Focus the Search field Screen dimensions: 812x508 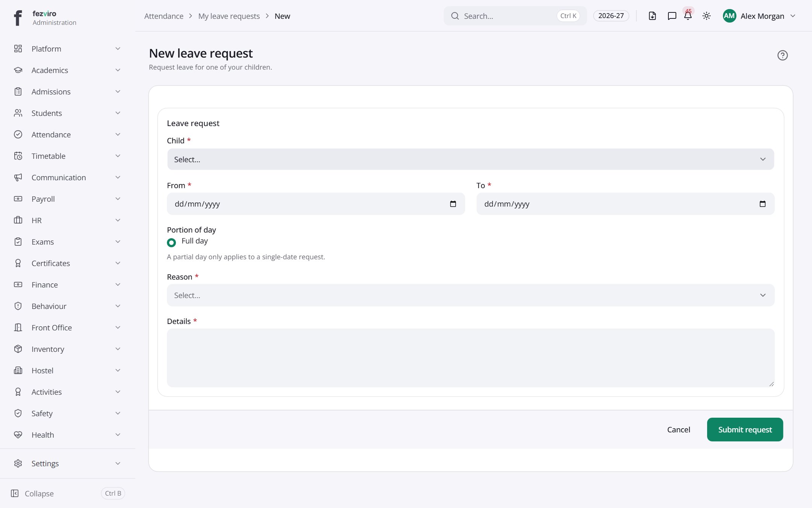point(515,16)
